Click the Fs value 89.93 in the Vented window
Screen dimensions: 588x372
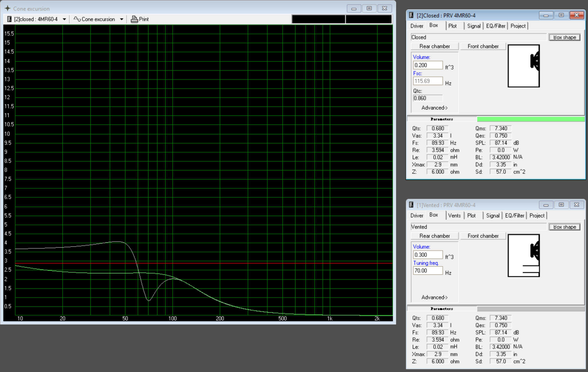[x=438, y=332]
